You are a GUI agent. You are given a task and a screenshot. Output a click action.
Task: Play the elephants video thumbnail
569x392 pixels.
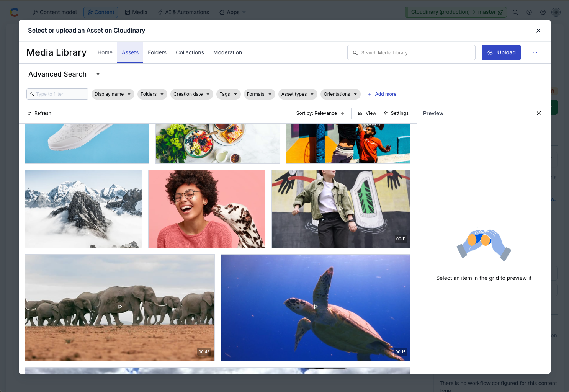click(x=120, y=307)
